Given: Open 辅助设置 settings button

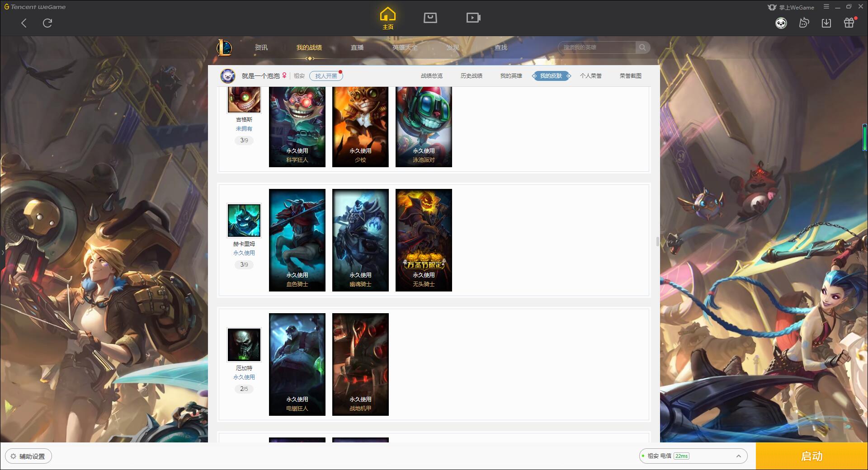Looking at the screenshot, I should click(x=28, y=456).
